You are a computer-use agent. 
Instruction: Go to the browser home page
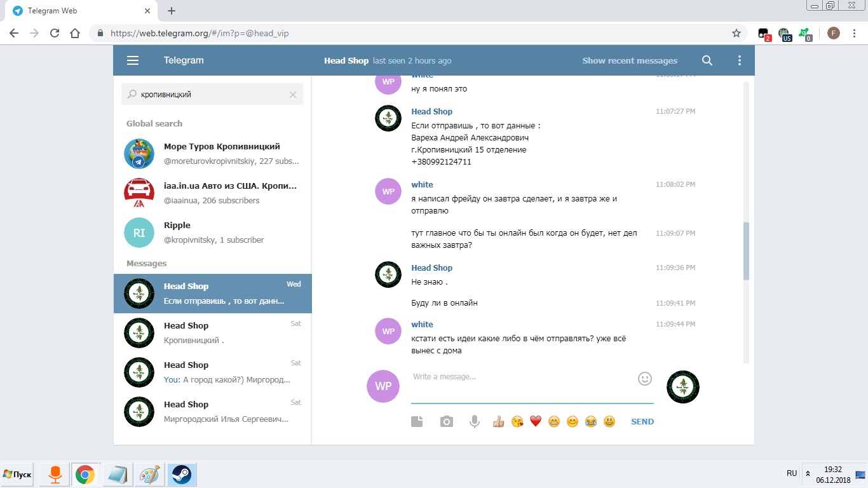tap(75, 33)
